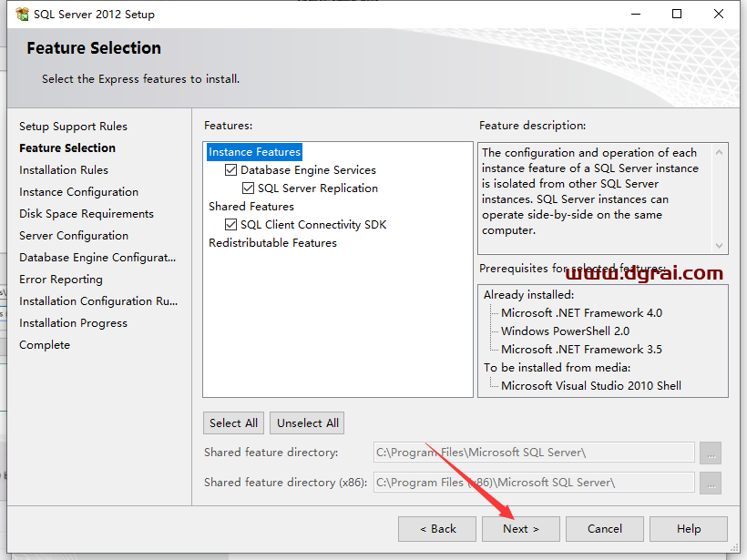Image resolution: width=747 pixels, height=560 pixels.
Task: Toggle the SQL Client Connectivity SDK checkbox
Action: 230,224
